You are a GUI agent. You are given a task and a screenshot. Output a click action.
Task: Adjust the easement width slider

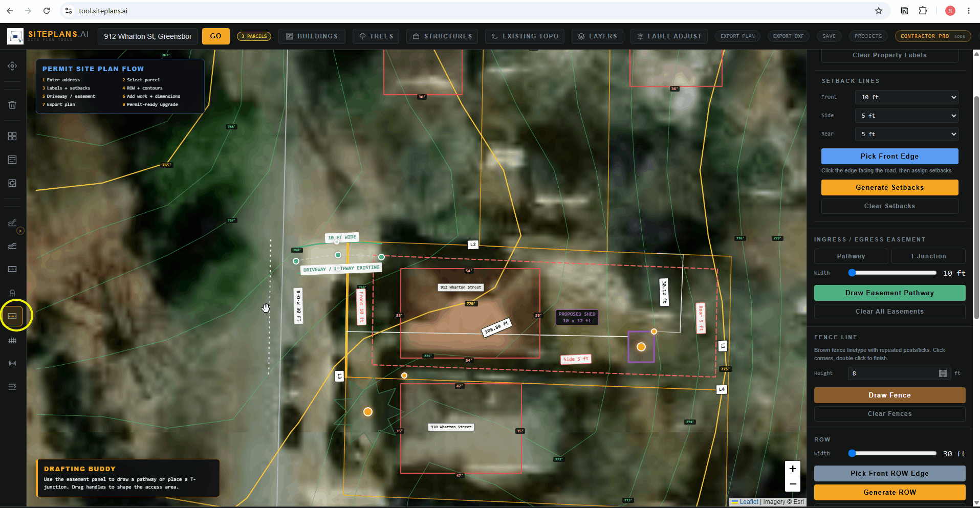(892, 273)
